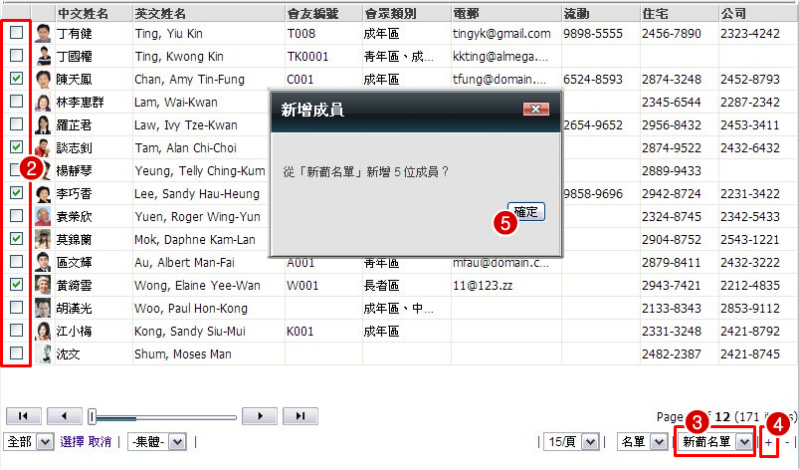The image size is (800, 470).
Task: Click the photo of 胡漢光
Action: click(43, 308)
